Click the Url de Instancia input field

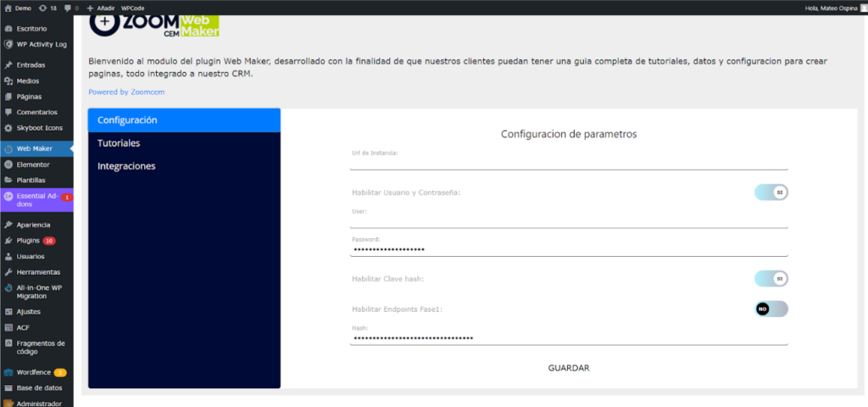[568, 164]
